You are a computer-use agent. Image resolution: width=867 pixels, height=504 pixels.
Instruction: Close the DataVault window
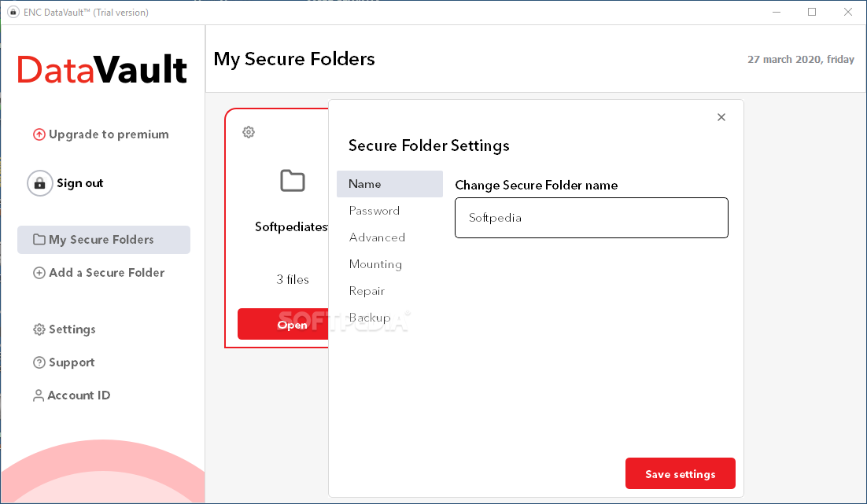(847, 12)
